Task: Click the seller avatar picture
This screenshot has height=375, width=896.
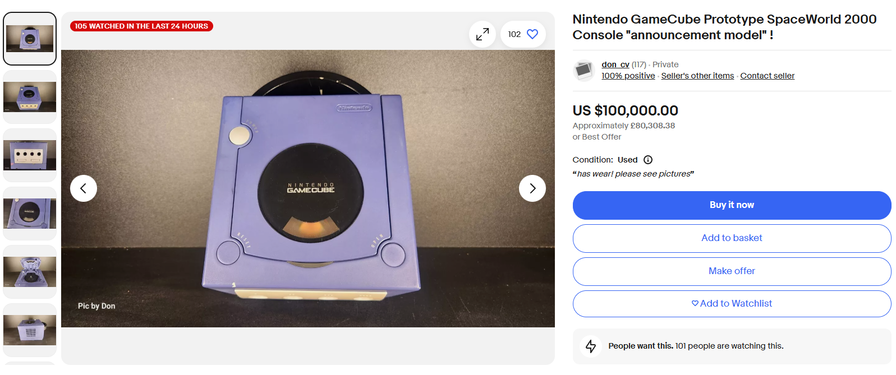Action: click(584, 70)
